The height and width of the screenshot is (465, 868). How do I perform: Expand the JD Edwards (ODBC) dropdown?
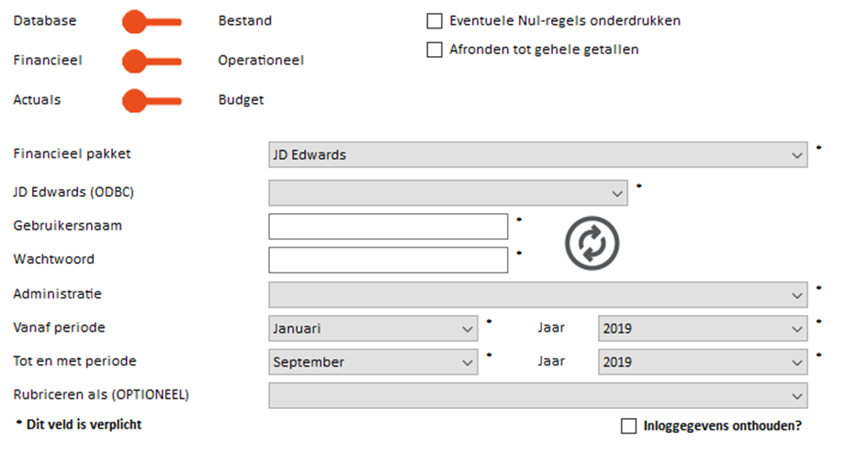click(448, 193)
